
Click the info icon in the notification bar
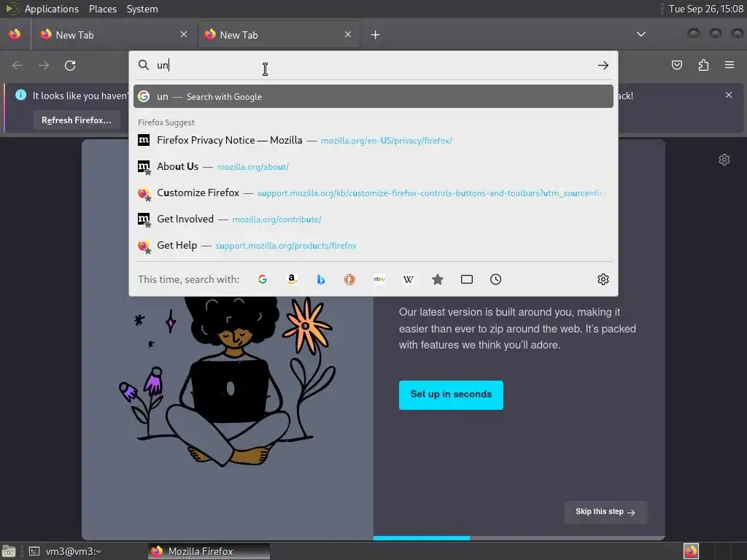tap(20, 95)
